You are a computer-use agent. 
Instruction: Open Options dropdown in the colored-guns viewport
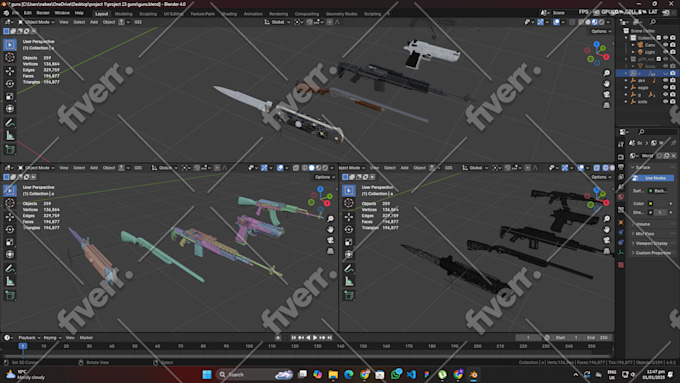point(325,177)
